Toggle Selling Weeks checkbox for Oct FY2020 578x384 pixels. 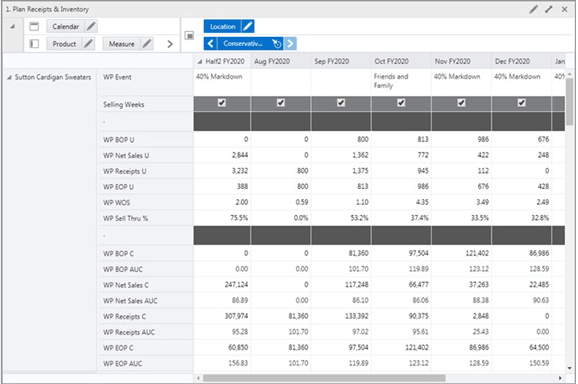tap(401, 103)
